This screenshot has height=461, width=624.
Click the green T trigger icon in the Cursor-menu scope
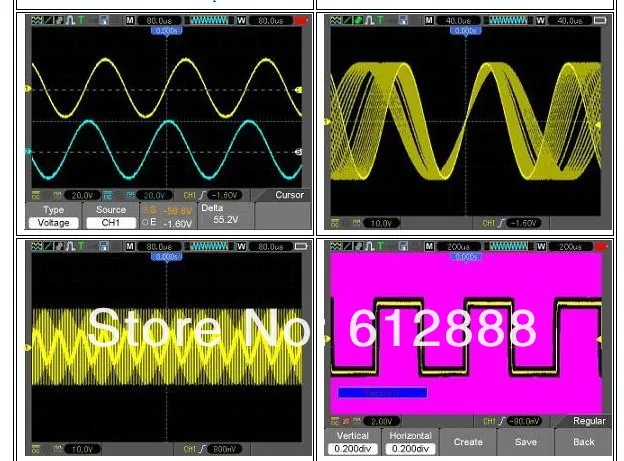(x=81, y=20)
